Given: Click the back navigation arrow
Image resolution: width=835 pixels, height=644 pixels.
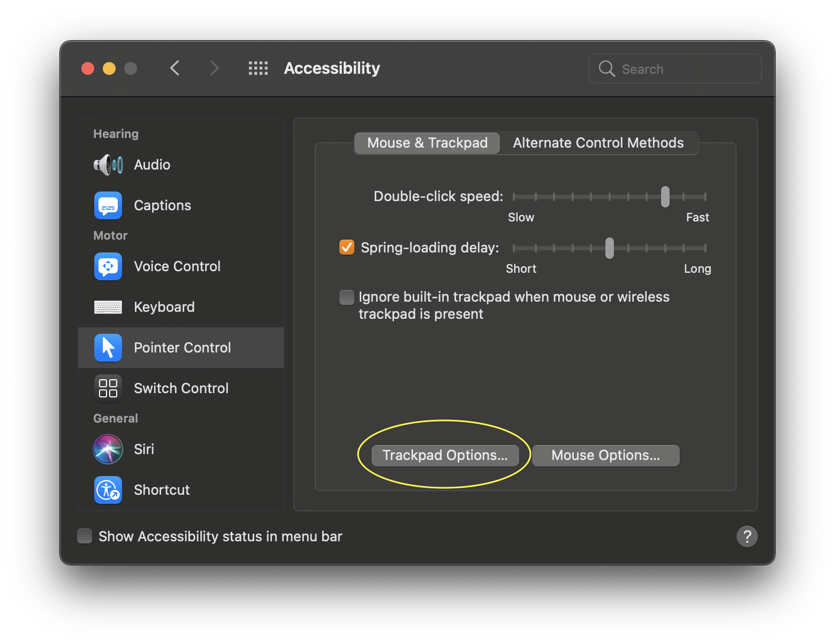Looking at the screenshot, I should point(174,68).
